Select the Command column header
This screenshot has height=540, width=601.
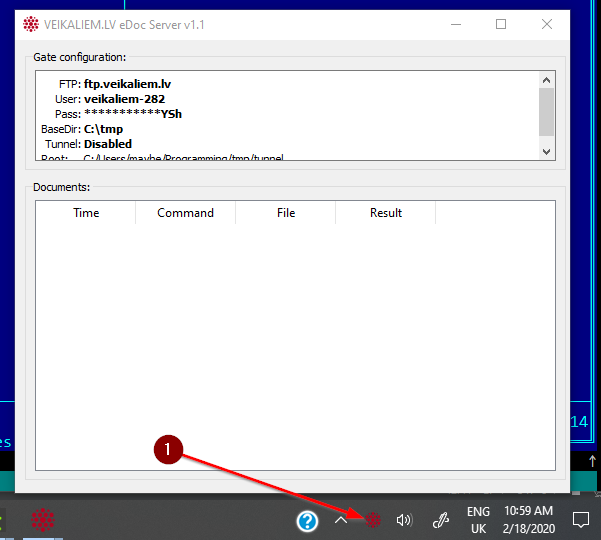(185, 213)
